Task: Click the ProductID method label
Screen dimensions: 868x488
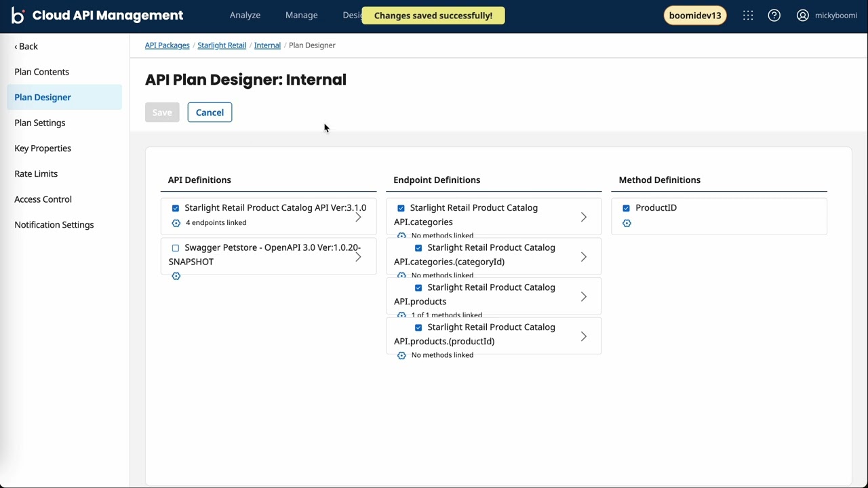Action: coord(656,208)
